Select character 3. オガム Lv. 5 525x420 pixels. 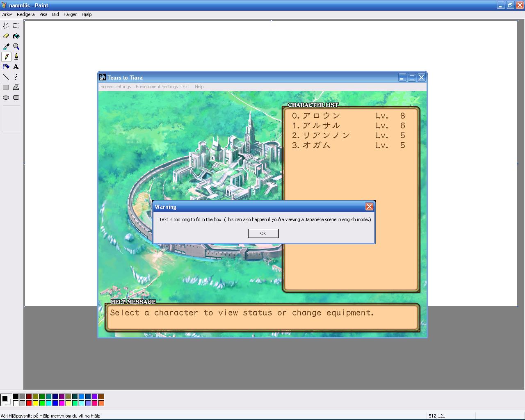tap(349, 145)
